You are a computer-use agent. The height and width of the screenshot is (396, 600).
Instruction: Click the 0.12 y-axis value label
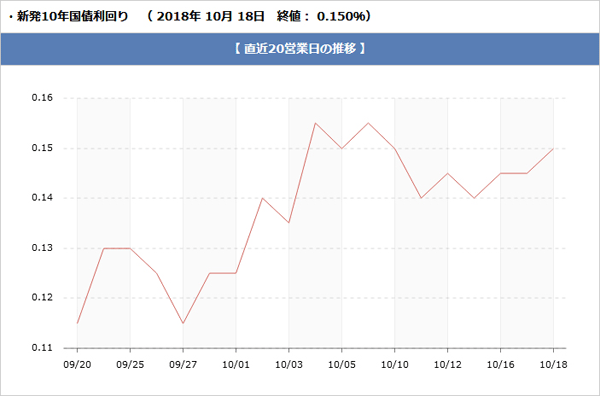(42, 298)
